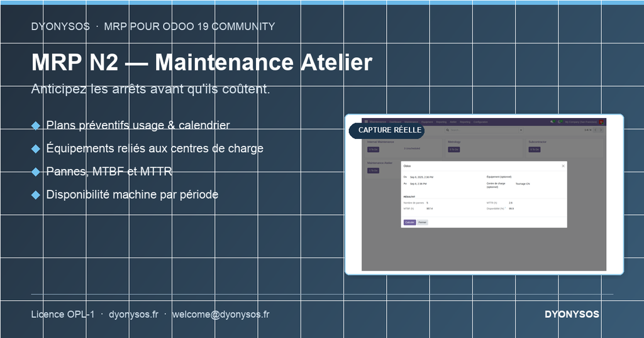Click the dyonysos.fr footer link
The image size is (644, 338).
[133, 314]
